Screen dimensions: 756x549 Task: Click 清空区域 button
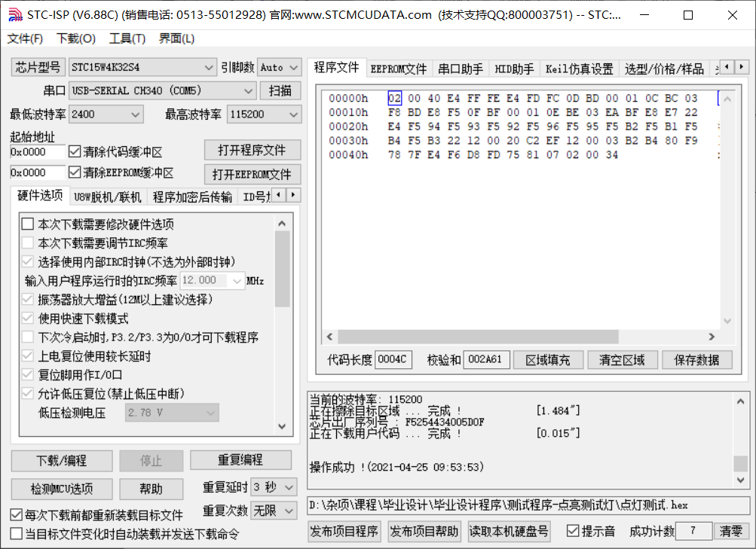pos(622,360)
